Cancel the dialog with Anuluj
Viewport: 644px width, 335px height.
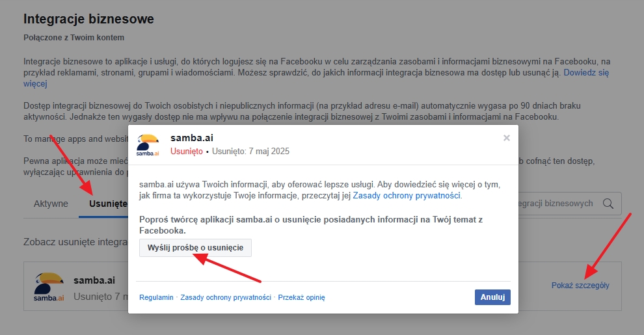point(492,297)
